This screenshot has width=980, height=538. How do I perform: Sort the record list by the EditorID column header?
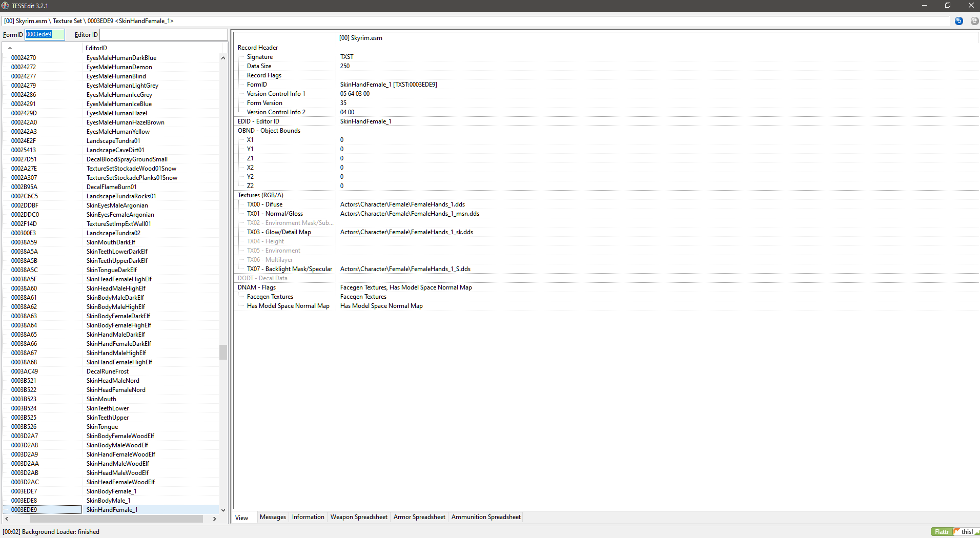pyautogui.click(x=152, y=48)
